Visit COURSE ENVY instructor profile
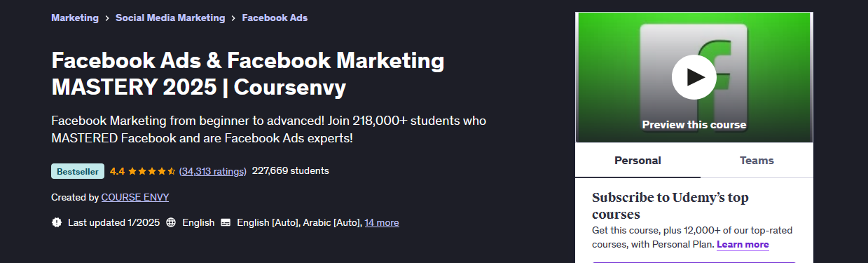The image size is (868, 263). point(135,197)
